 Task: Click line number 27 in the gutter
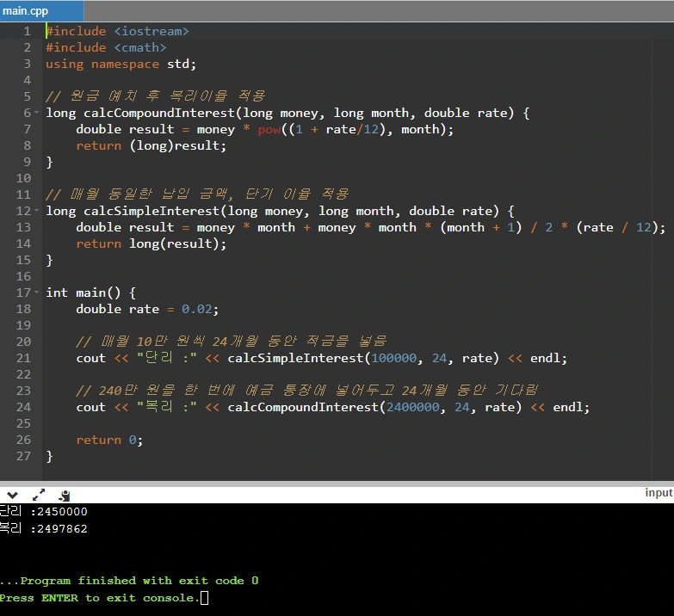[23, 456]
